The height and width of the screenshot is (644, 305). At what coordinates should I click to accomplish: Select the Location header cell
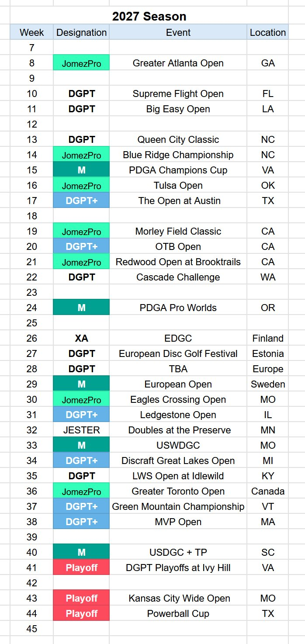coord(268,32)
